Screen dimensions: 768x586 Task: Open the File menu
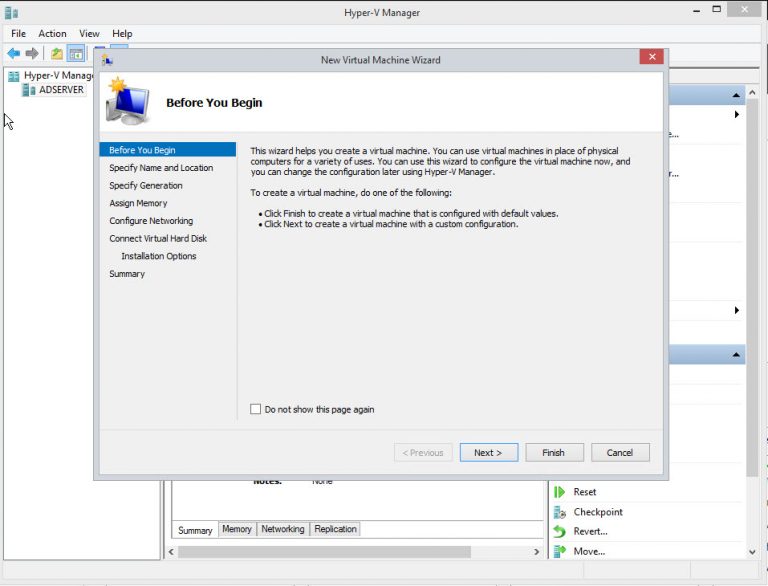[19, 33]
